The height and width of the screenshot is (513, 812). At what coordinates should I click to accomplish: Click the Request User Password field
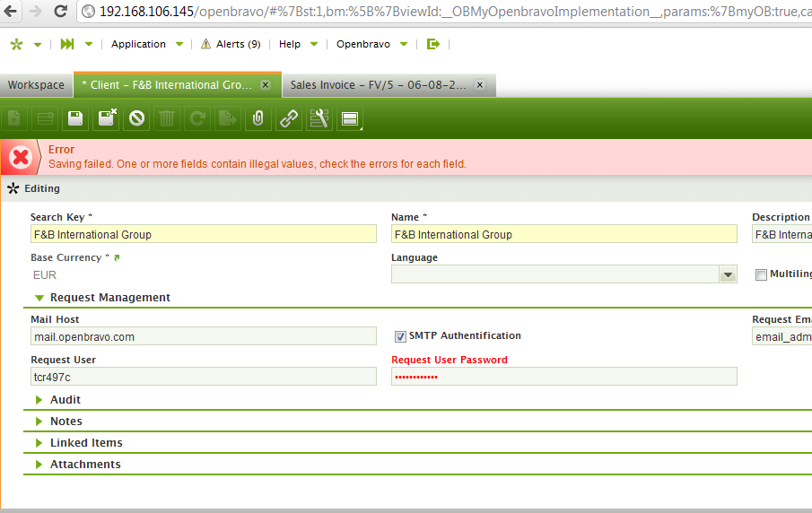[564, 377]
